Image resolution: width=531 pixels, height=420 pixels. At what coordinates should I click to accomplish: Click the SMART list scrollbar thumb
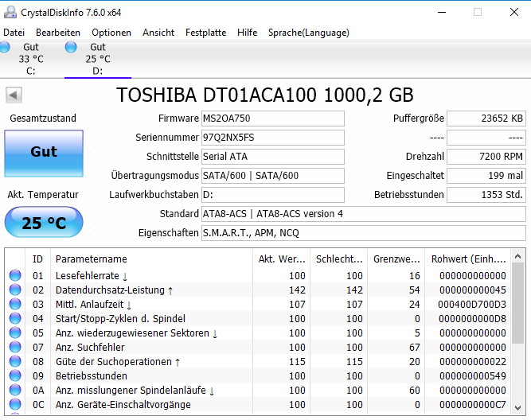(x=517, y=303)
